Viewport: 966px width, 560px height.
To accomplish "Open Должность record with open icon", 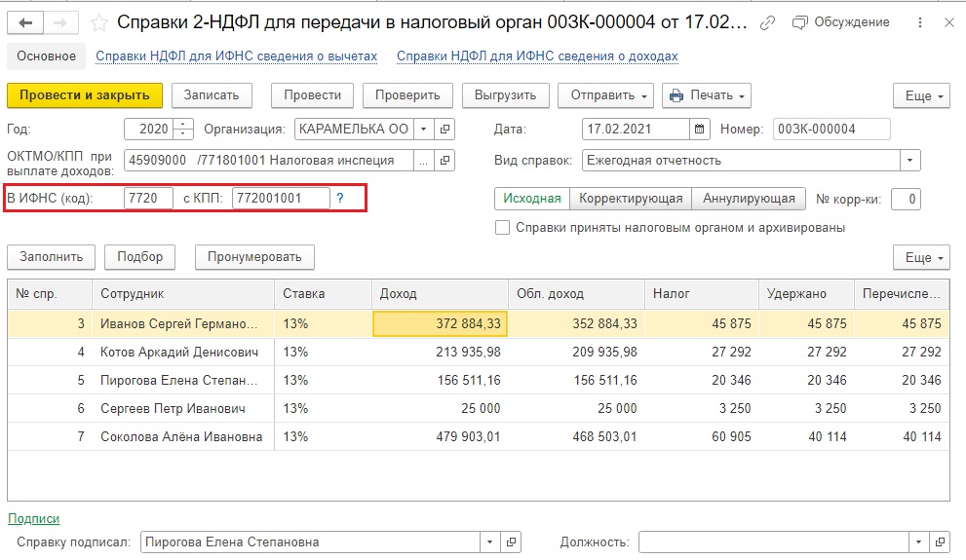I will [x=940, y=542].
